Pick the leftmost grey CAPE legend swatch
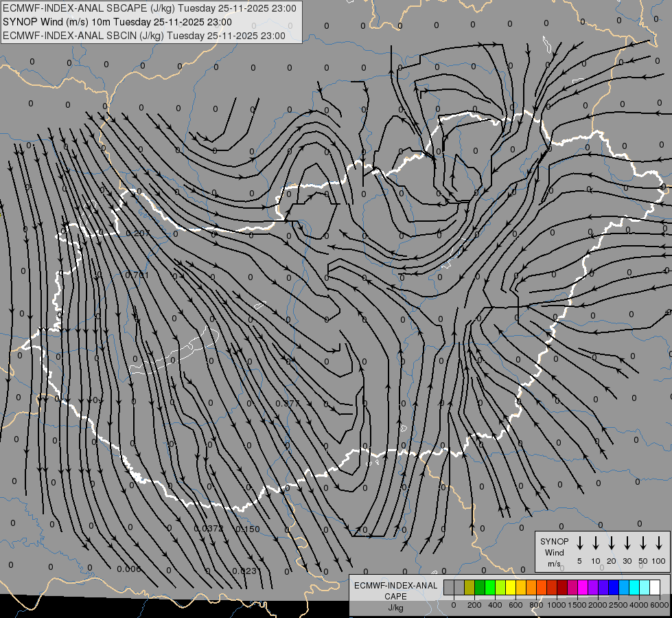Viewport: 672px width, 618px height. pyautogui.click(x=449, y=587)
